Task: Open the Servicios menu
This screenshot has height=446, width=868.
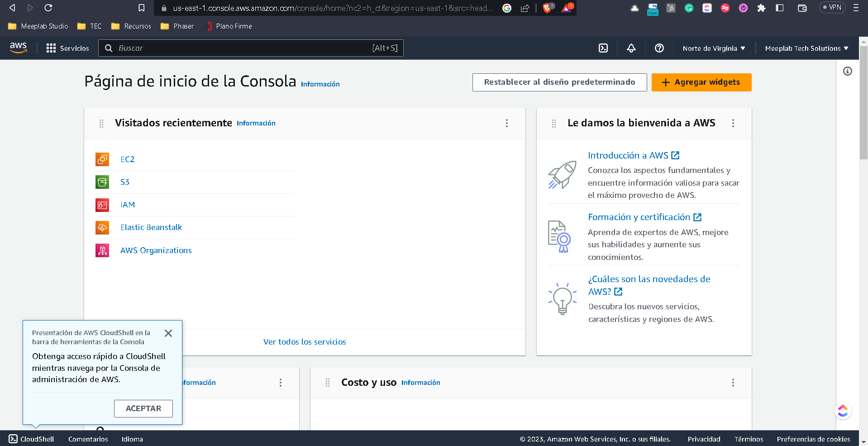Action: tap(68, 48)
